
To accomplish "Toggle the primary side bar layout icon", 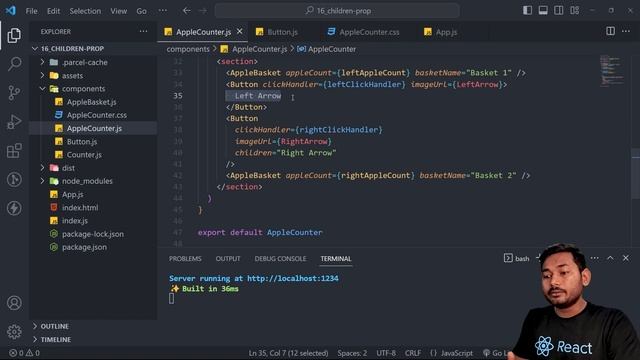I will click(527, 11).
